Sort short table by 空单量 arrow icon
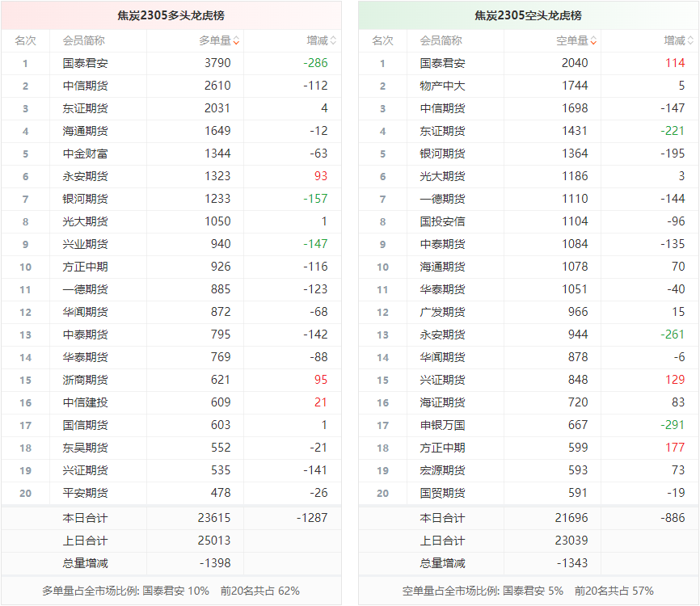This screenshot has height=606, width=700. click(x=593, y=40)
